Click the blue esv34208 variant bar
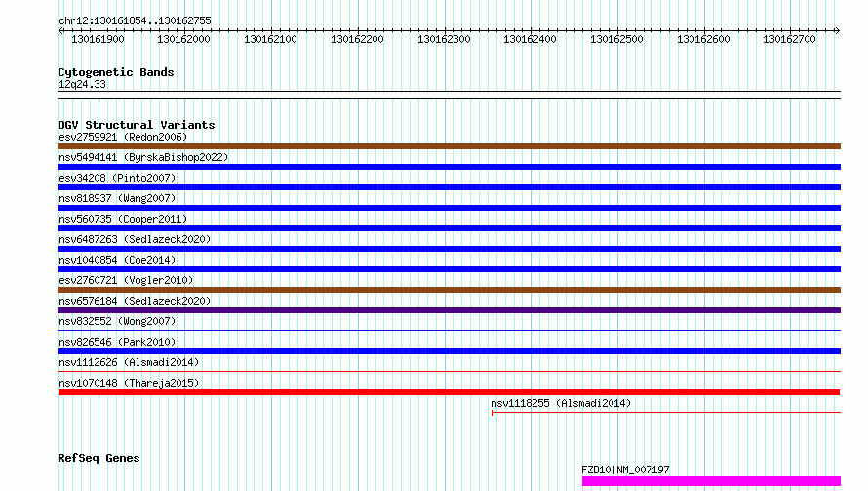 click(449, 187)
